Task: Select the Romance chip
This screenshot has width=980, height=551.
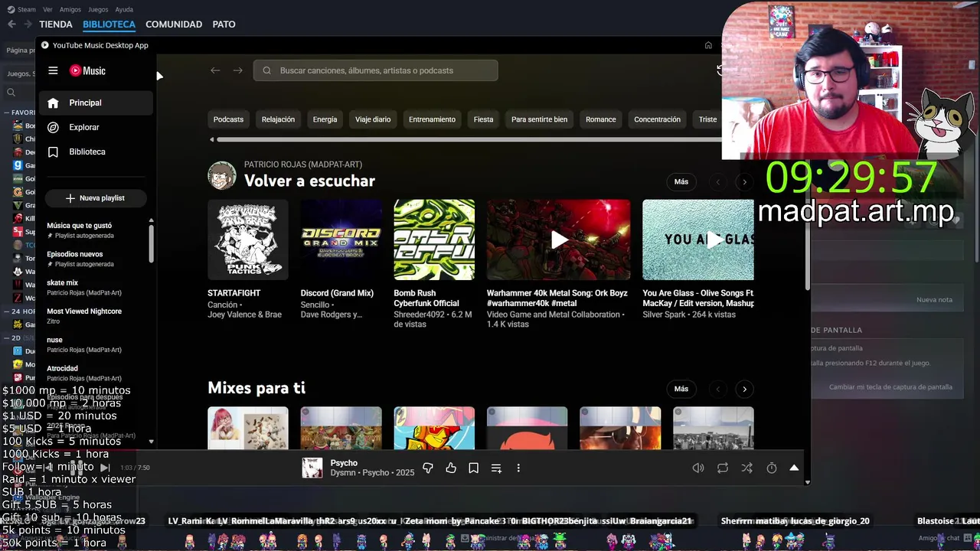Action: point(600,119)
